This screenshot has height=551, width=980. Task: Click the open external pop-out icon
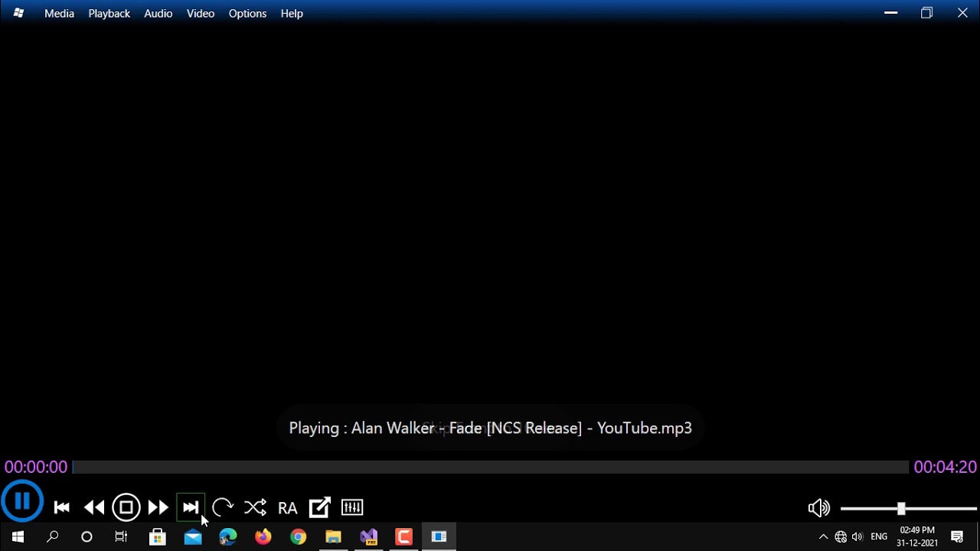(320, 507)
